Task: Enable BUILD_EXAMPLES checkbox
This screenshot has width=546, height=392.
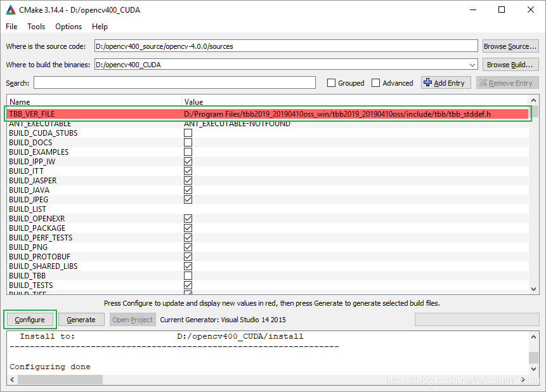Action: [188, 152]
